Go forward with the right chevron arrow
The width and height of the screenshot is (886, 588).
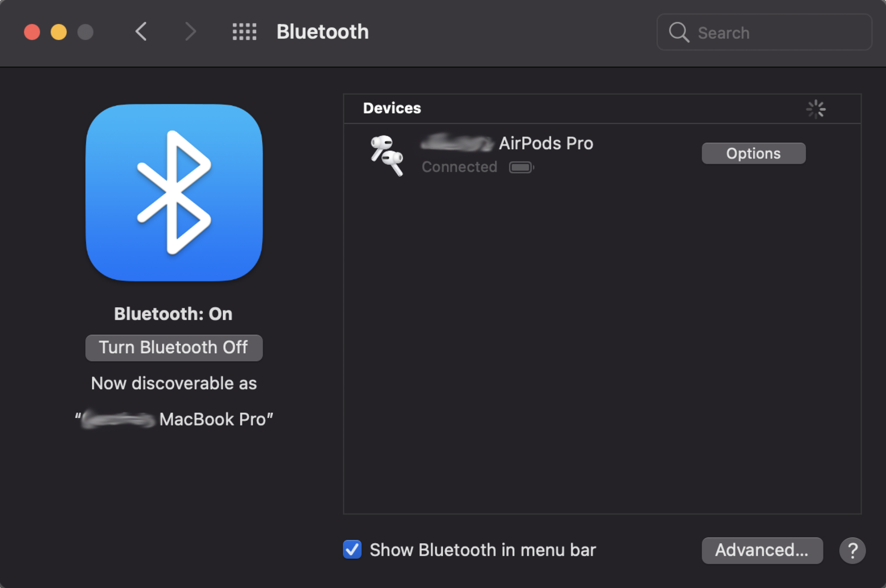190,32
